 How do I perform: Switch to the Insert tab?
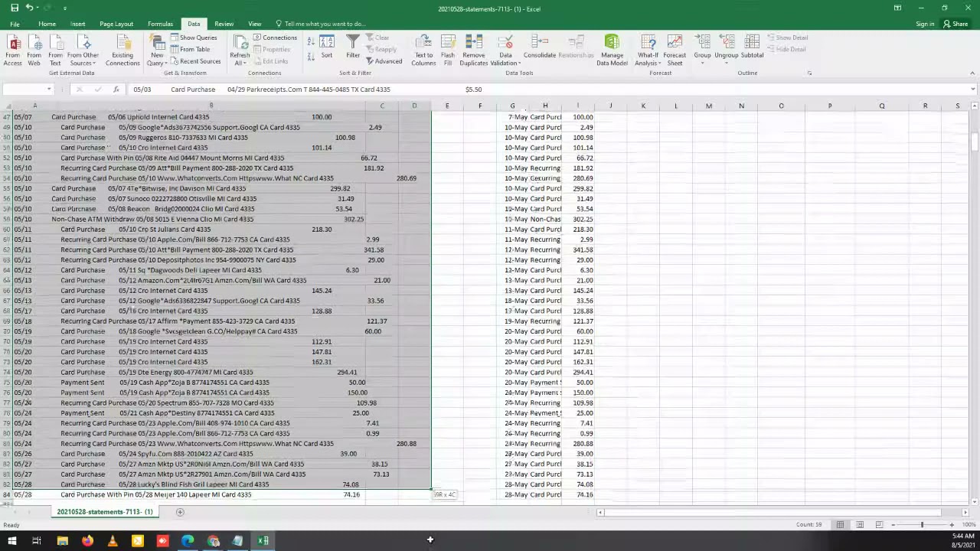tap(78, 24)
